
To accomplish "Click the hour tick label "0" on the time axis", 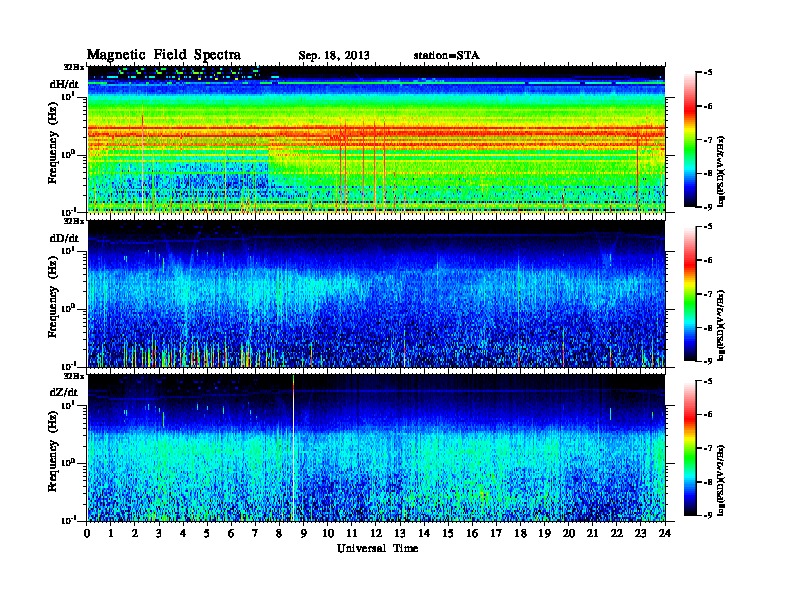I will [87, 533].
